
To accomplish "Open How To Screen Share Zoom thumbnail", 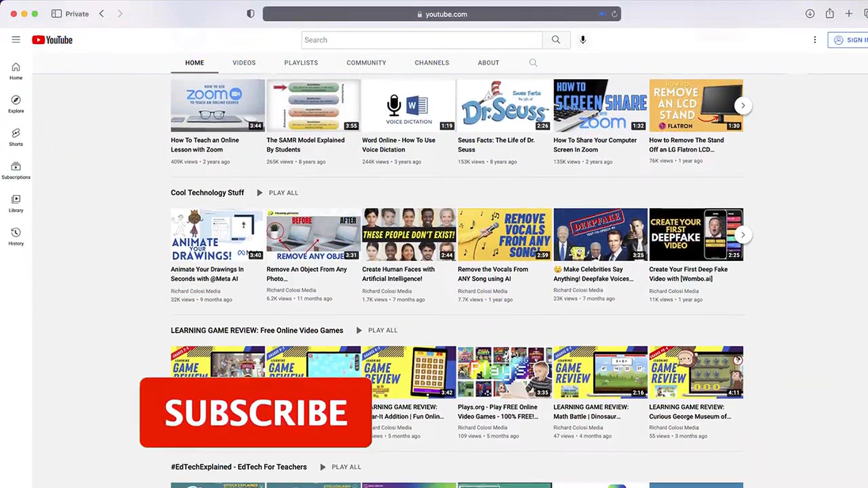I will pyautogui.click(x=600, y=106).
